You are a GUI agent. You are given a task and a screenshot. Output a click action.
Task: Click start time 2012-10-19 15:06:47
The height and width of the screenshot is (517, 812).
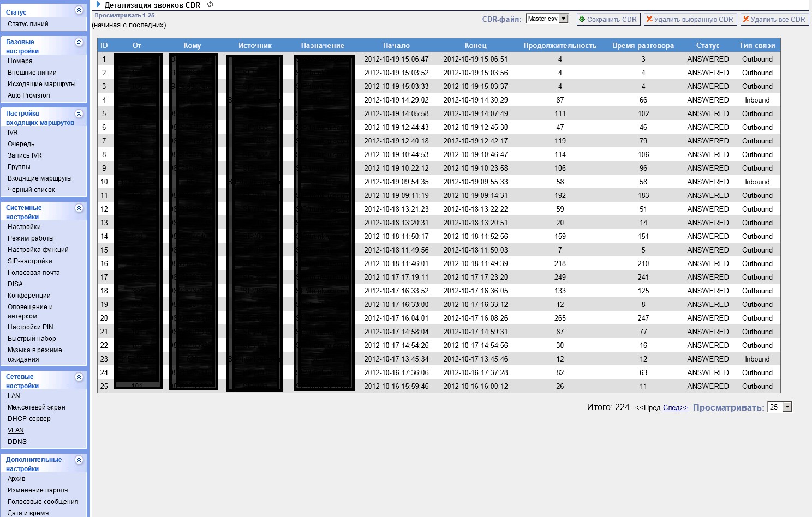tap(396, 59)
